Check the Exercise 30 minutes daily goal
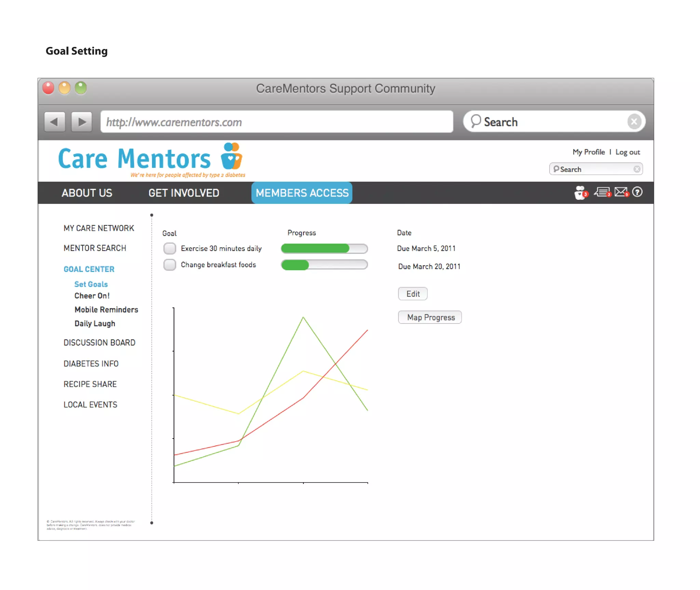 click(x=170, y=248)
